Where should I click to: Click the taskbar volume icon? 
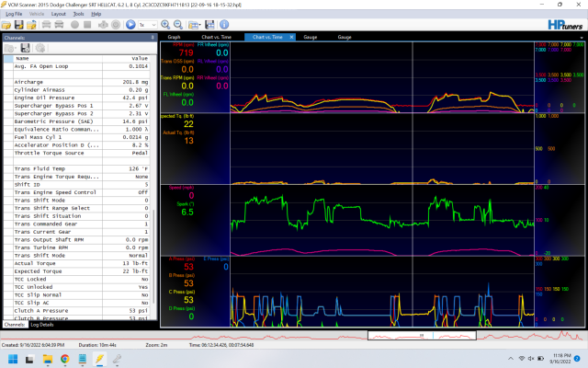click(531, 359)
